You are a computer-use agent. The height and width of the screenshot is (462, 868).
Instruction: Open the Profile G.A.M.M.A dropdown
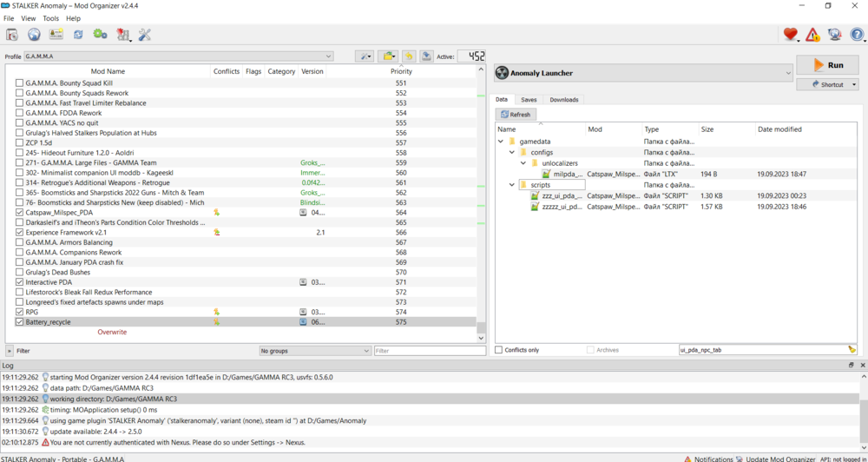179,56
